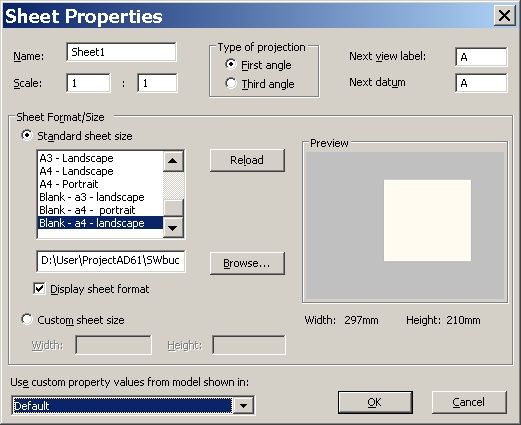Click the Browse... button

(247, 263)
